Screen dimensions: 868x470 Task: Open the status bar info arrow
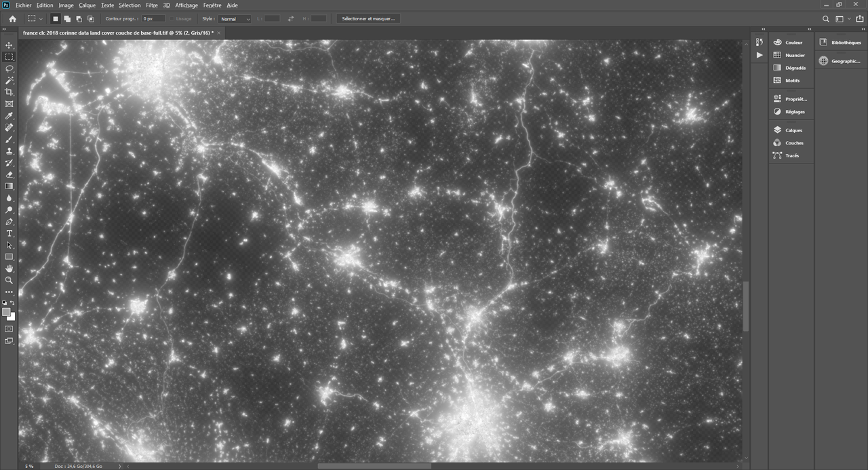(121, 466)
